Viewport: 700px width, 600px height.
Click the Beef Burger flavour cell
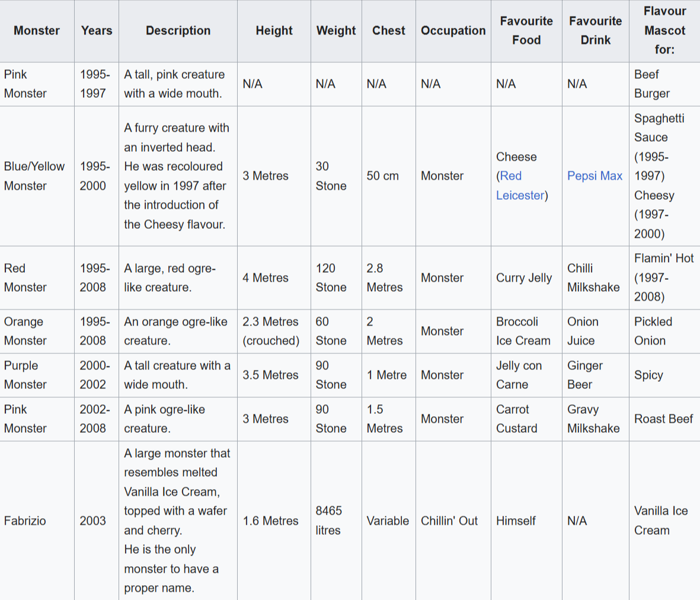click(x=664, y=84)
